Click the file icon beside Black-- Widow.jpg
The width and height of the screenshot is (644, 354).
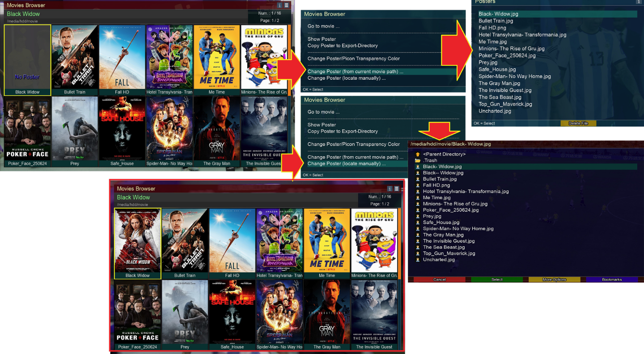[x=418, y=173]
